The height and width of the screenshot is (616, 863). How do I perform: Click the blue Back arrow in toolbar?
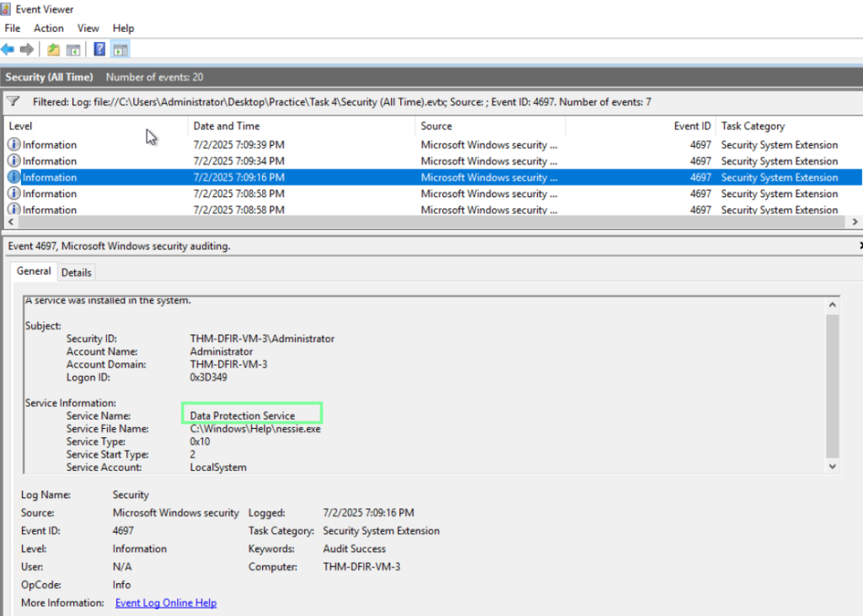click(x=8, y=50)
